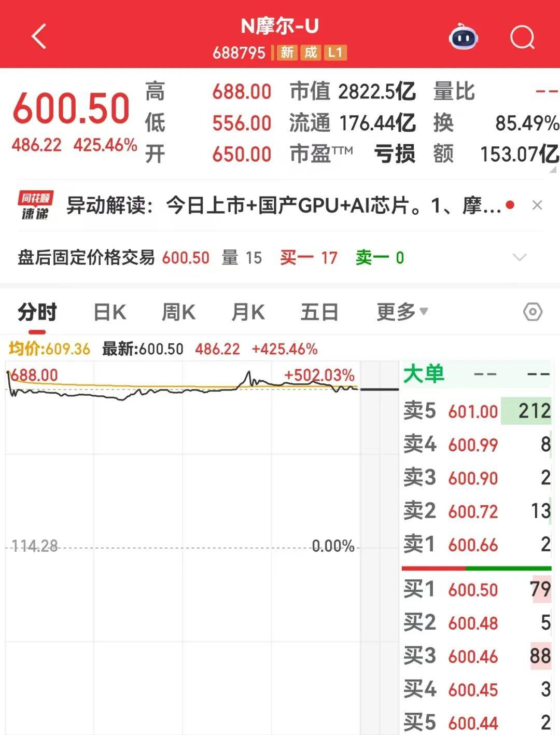Tap the red notification dot on the banner
Image resolution: width=560 pixels, height=735 pixels.
point(510,205)
